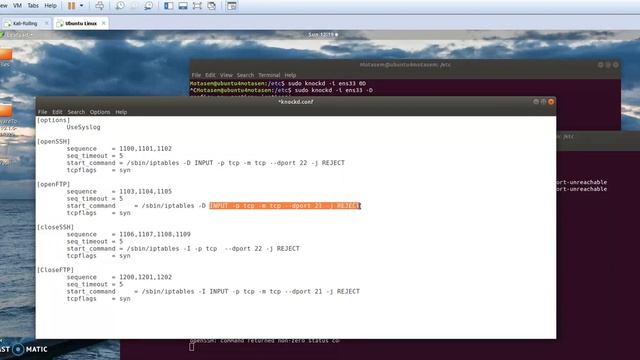Click the Ubuntu top bar clock
Image resolution: width=640 pixels, height=360 pixels.
(323, 35)
